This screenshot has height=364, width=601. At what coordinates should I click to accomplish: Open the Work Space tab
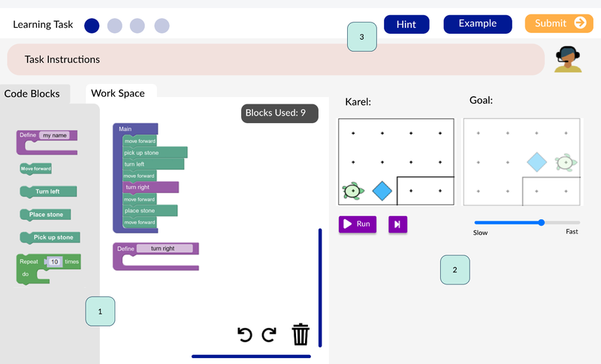coord(118,93)
